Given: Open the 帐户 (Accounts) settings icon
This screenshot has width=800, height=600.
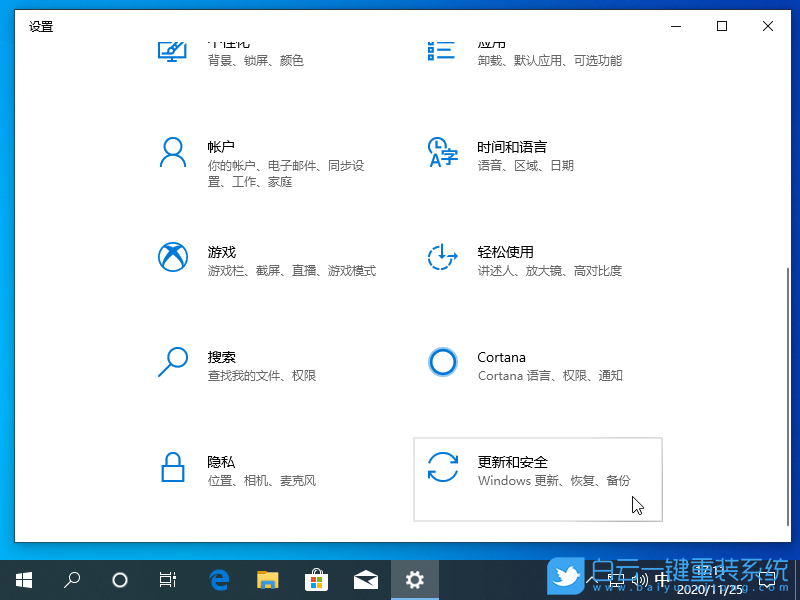Looking at the screenshot, I should [172, 152].
